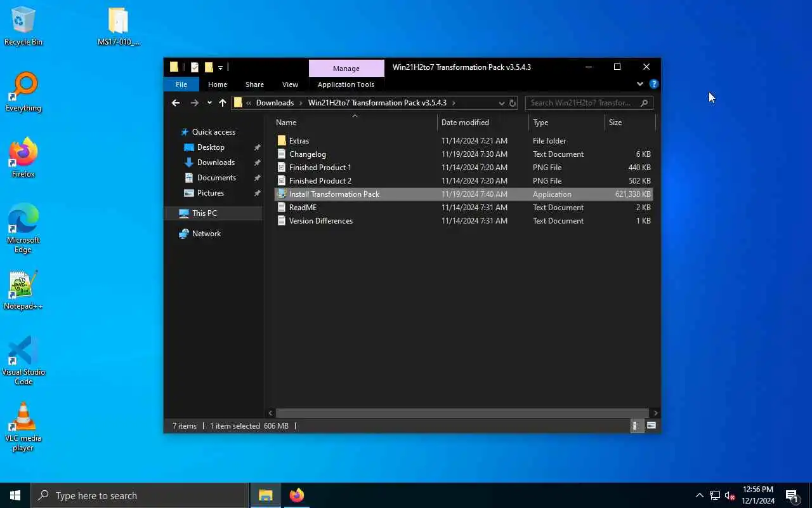Go up one folder level arrow
The height and width of the screenshot is (508, 812).
(x=223, y=103)
